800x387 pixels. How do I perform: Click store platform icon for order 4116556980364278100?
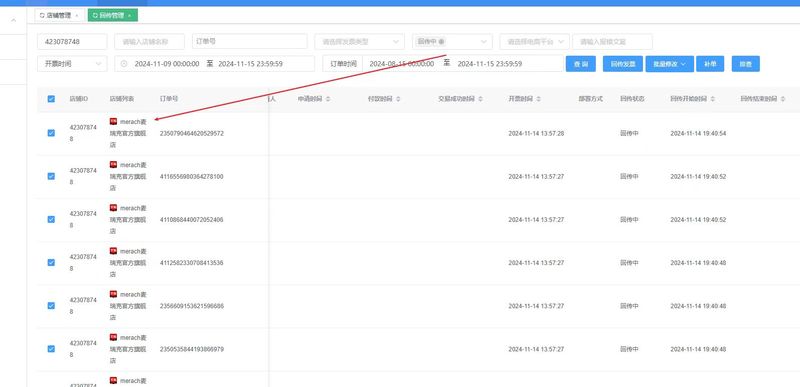(113, 165)
